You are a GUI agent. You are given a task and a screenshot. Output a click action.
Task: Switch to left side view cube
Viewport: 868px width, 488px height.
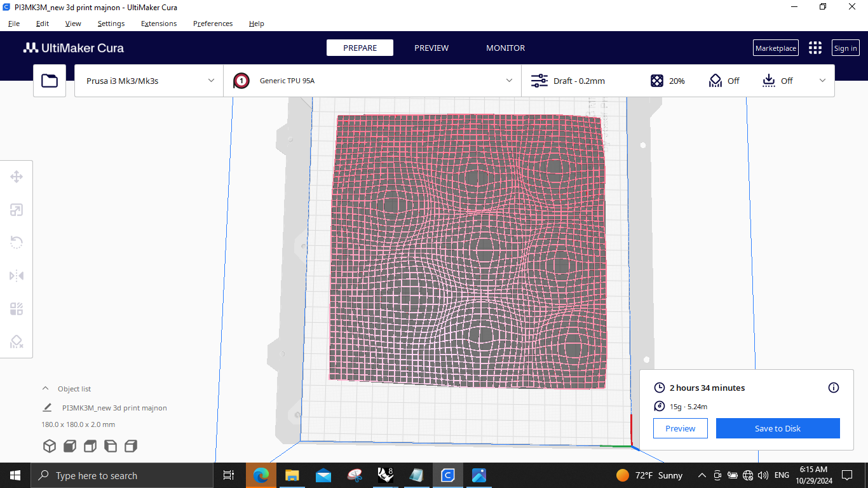pos(111,446)
